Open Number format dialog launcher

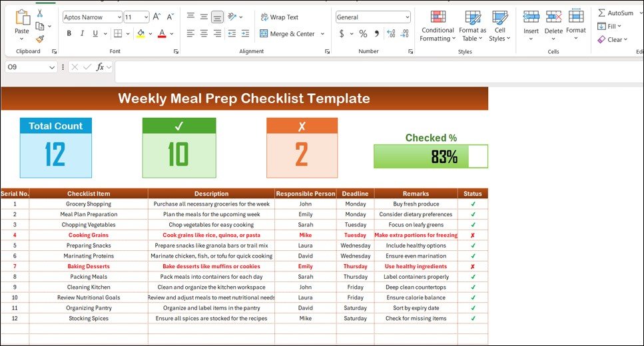click(410, 52)
